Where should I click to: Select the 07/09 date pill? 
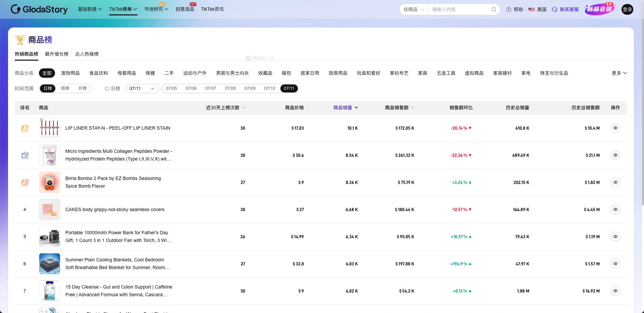point(250,88)
